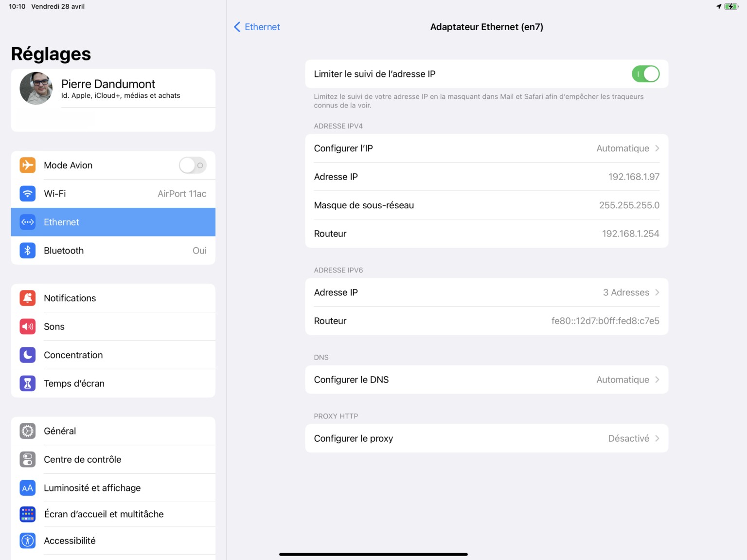
Task: Go back to Ethernet list
Action: 257,27
